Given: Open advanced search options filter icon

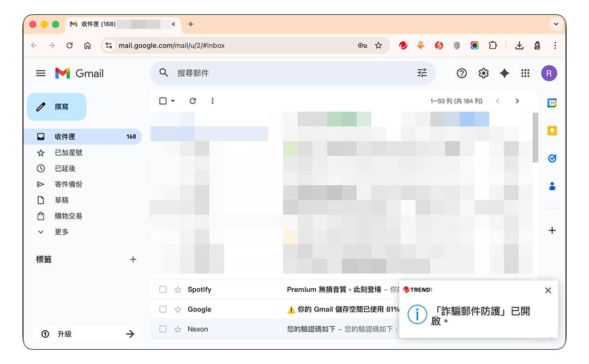Looking at the screenshot, I should pyautogui.click(x=422, y=72).
